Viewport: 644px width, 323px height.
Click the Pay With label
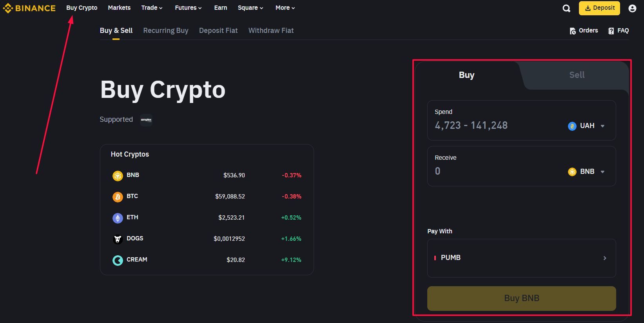[x=440, y=231]
